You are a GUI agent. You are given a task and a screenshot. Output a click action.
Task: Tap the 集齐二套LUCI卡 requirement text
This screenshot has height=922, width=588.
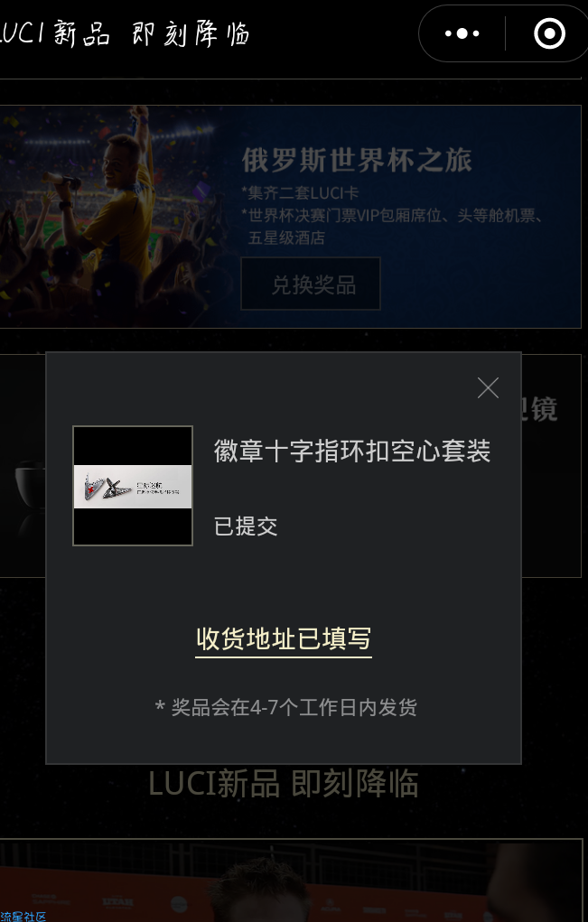point(300,192)
